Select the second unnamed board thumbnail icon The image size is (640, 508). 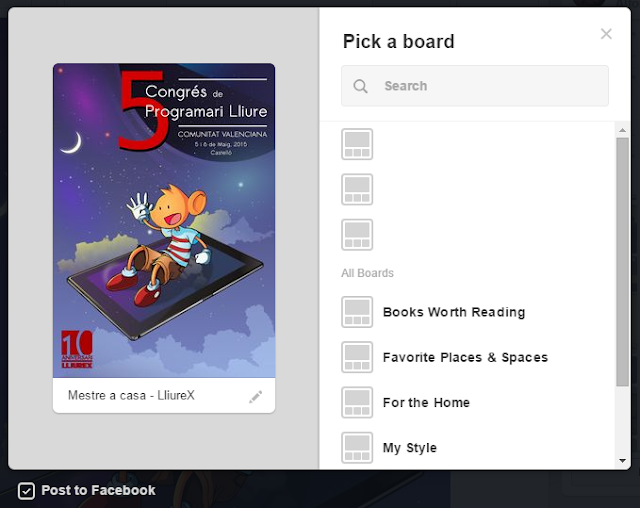(x=357, y=189)
